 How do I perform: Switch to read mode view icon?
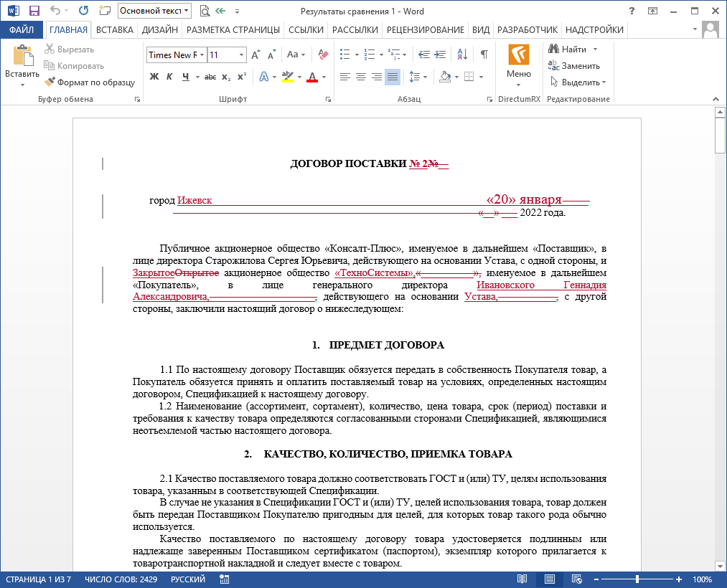click(x=522, y=579)
